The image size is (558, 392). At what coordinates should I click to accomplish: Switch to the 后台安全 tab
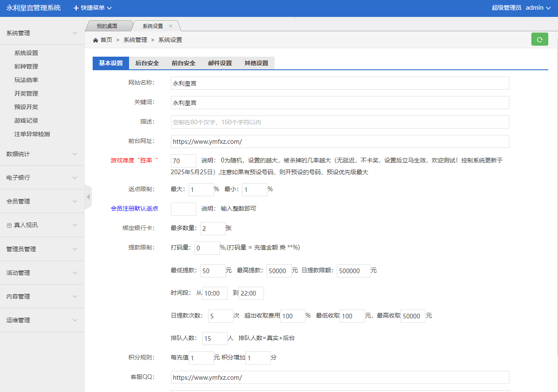pos(147,63)
